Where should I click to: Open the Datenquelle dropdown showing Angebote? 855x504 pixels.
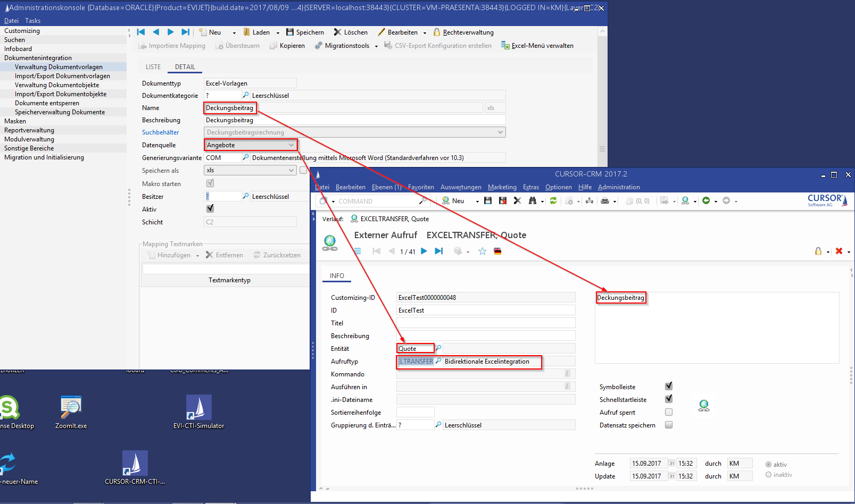[250, 145]
